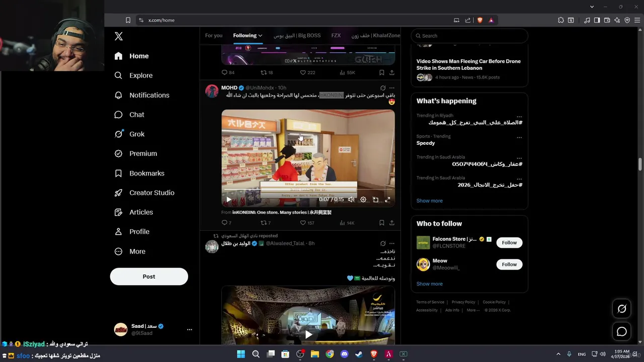Open the Explore page
This screenshot has width=644, height=362.
(134, 75)
